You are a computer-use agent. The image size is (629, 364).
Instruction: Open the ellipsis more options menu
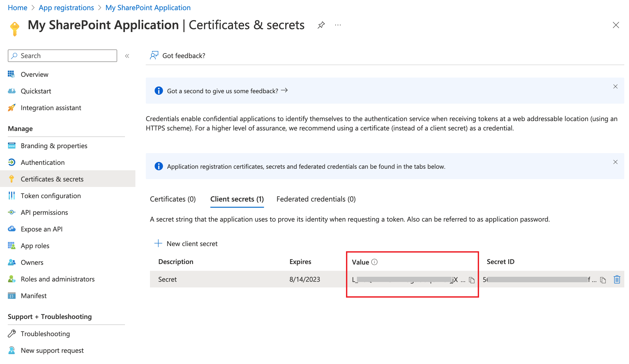coord(338,25)
